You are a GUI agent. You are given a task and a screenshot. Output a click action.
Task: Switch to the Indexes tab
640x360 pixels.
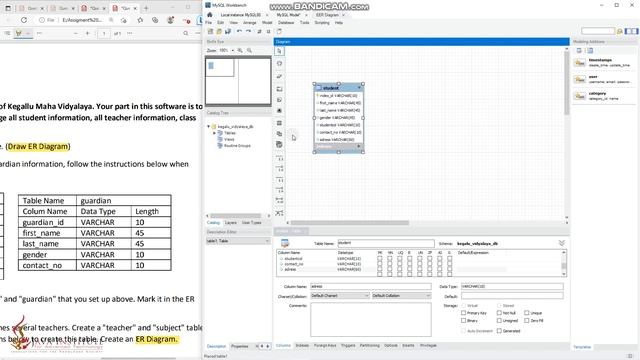coord(302,346)
